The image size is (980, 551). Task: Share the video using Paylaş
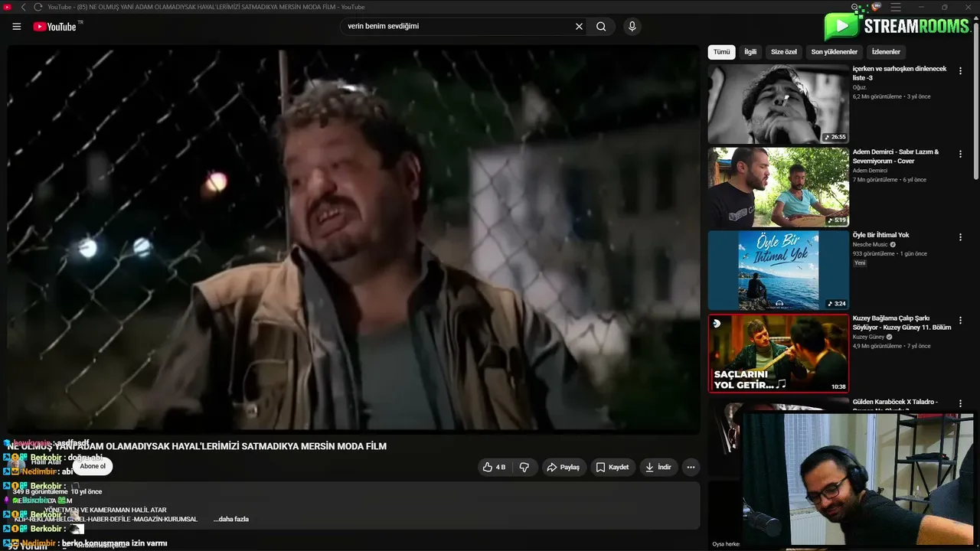(563, 467)
